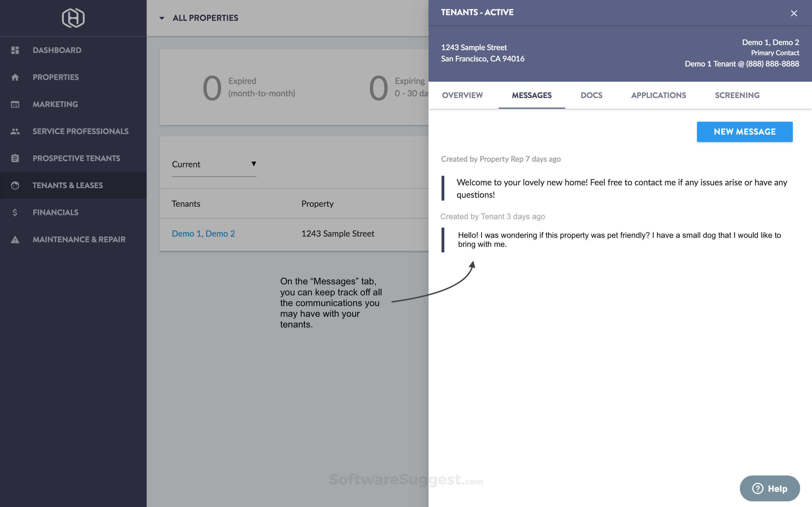Open the Help widget
Image resolution: width=812 pixels, height=507 pixels.
tap(769, 488)
